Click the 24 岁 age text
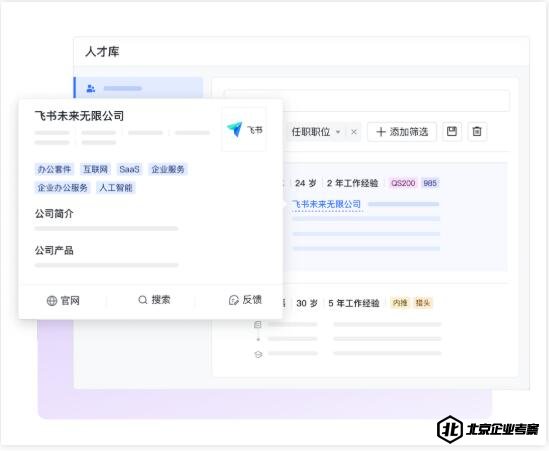 click(x=306, y=183)
